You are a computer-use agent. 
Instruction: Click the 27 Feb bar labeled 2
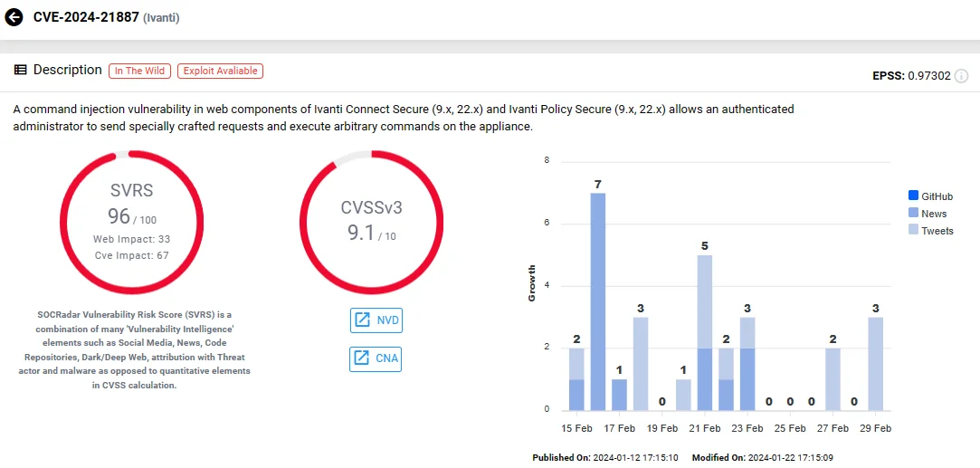[x=833, y=379]
